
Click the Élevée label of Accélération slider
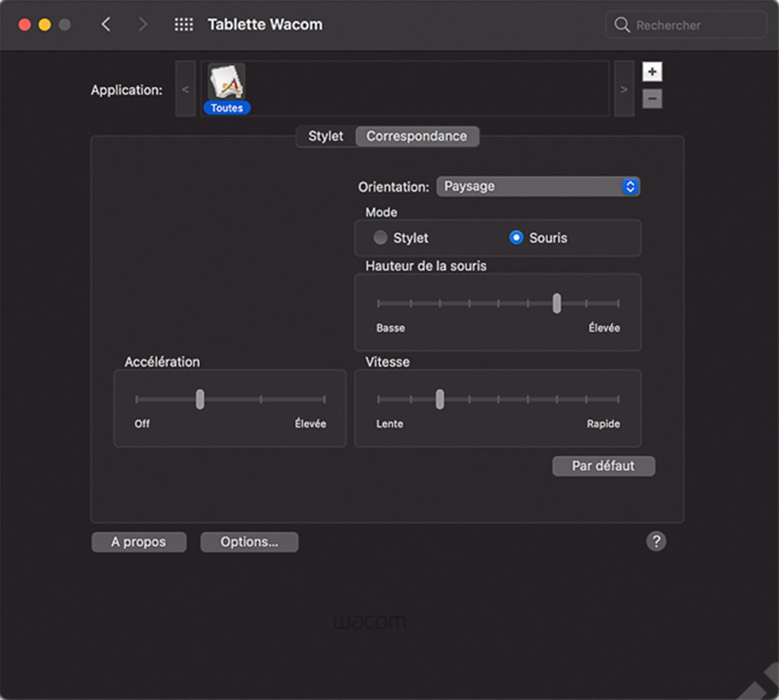(310, 424)
